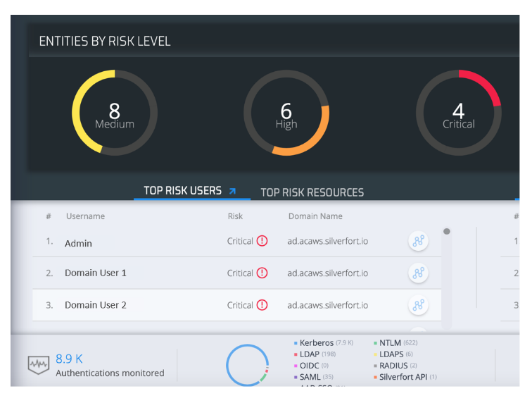Select the Top Risk Users tab
The height and width of the screenshot is (403, 532).
[x=182, y=191]
